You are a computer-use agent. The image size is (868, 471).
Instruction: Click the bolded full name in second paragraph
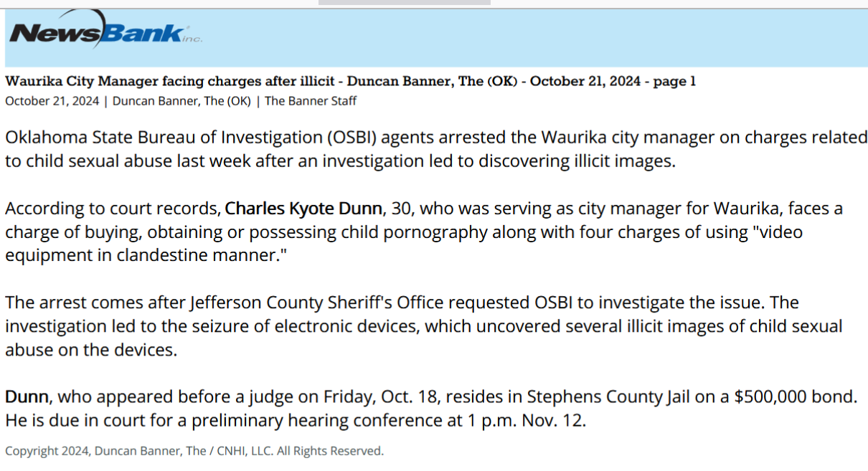pyautogui.click(x=303, y=209)
